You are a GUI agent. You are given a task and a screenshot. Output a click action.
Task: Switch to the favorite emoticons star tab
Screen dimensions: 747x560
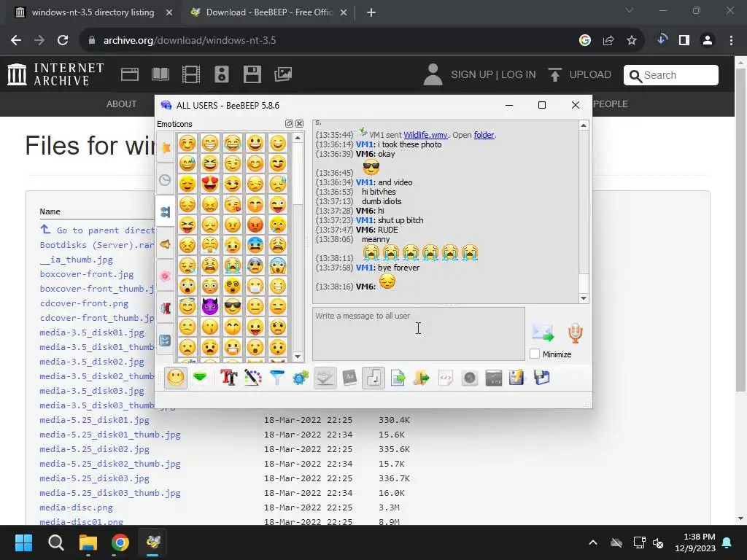tap(166, 147)
